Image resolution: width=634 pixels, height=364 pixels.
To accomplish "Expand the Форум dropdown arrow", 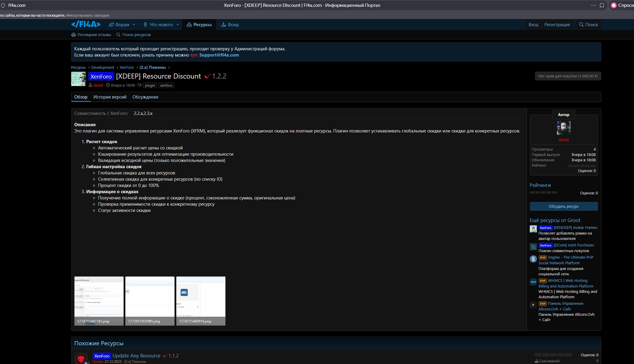I will click(x=134, y=25).
